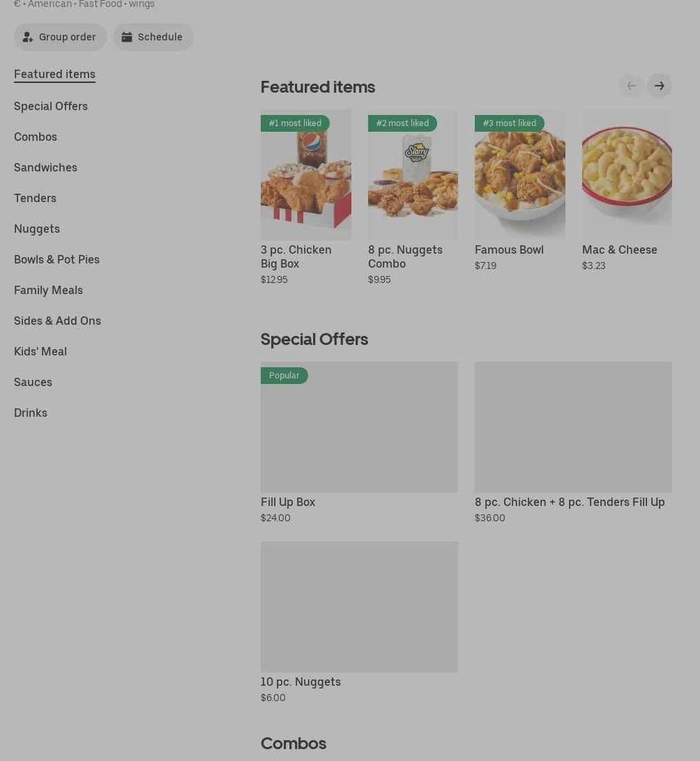This screenshot has height=761, width=700.
Task: Jump to Sides & Add Ons
Action: [x=57, y=321]
